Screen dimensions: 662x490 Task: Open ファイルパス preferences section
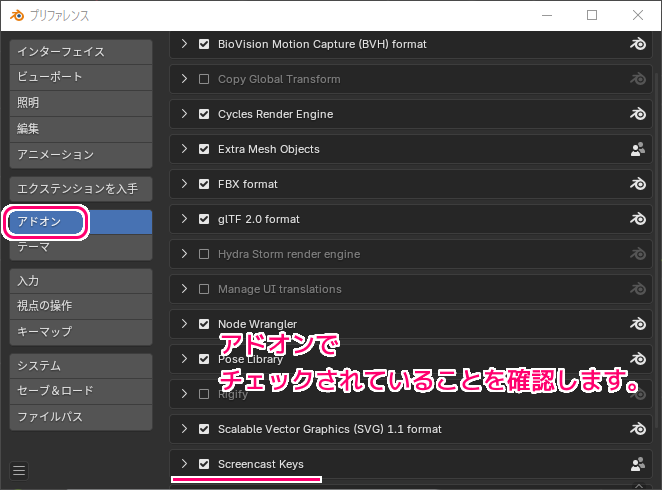[x=81, y=417]
